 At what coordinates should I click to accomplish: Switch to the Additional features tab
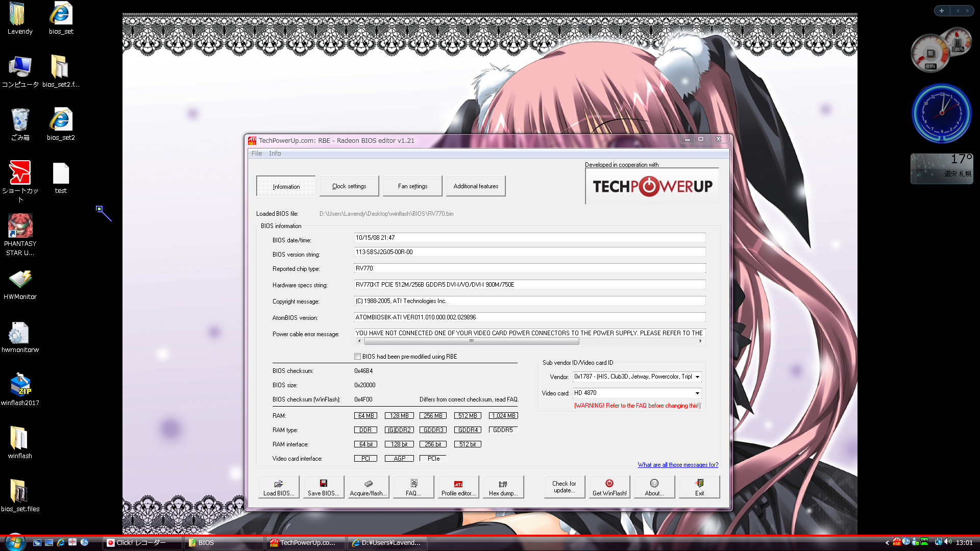click(476, 186)
